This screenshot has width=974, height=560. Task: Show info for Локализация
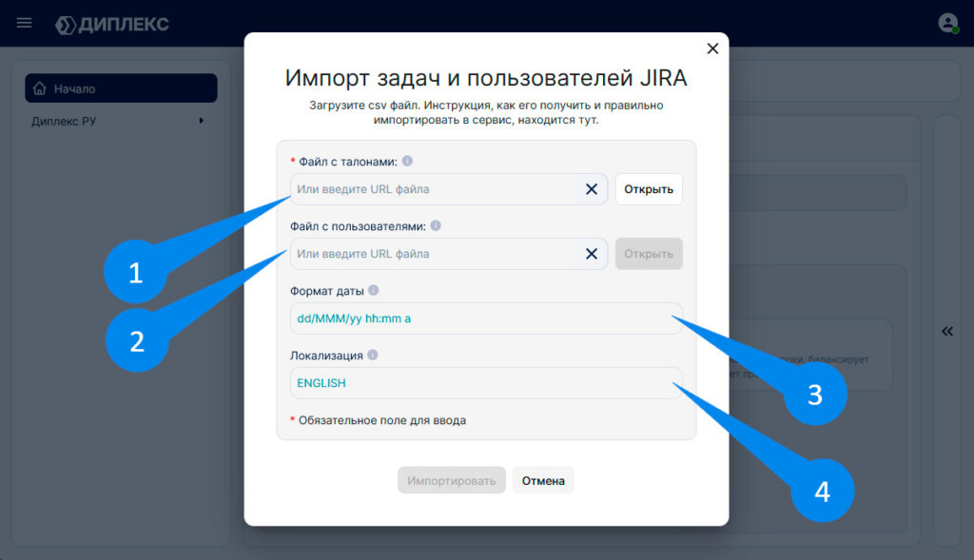[x=373, y=355]
